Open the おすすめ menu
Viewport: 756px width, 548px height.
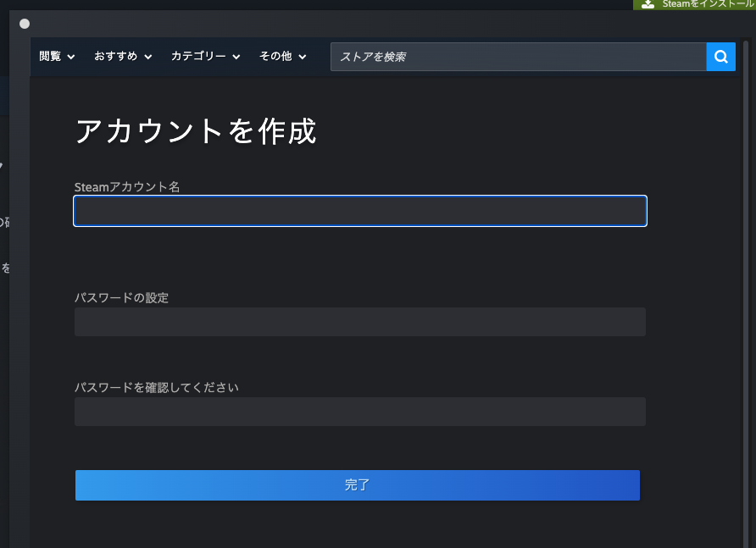click(116, 57)
